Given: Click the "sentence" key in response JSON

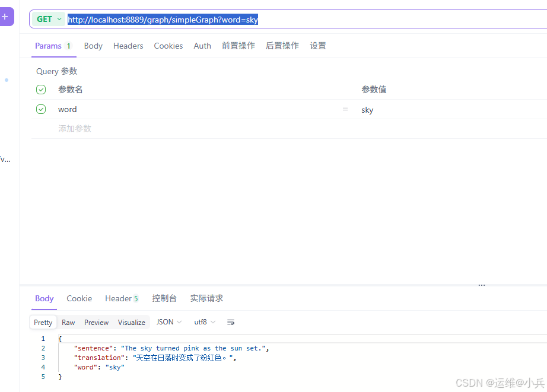Looking at the screenshot, I should coord(94,348).
